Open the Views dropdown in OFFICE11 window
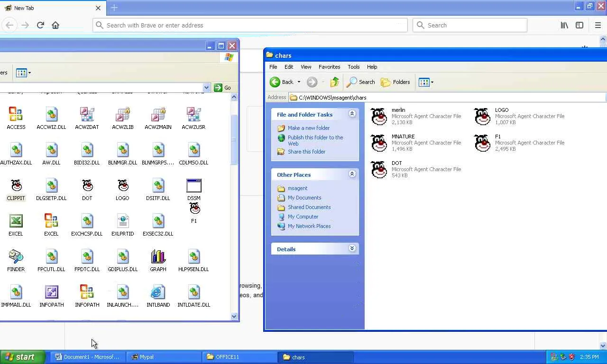The width and height of the screenshot is (607, 364). click(x=23, y=73)
